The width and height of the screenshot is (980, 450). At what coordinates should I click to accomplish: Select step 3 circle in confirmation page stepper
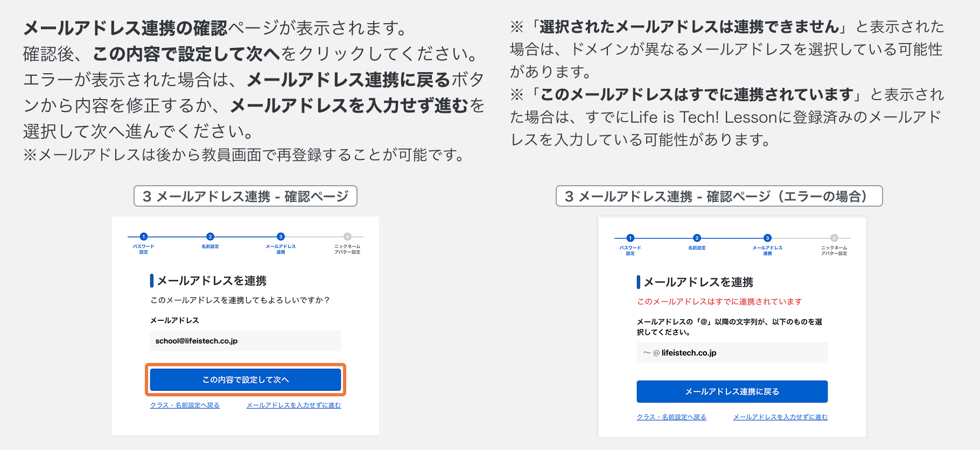point(281,236)
